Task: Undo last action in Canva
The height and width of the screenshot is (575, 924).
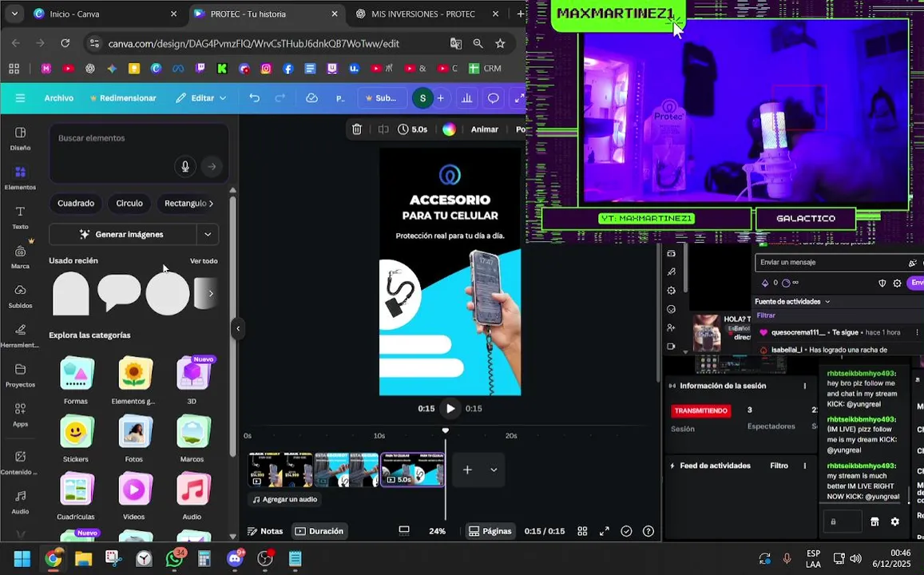Action: pos(254,97)
